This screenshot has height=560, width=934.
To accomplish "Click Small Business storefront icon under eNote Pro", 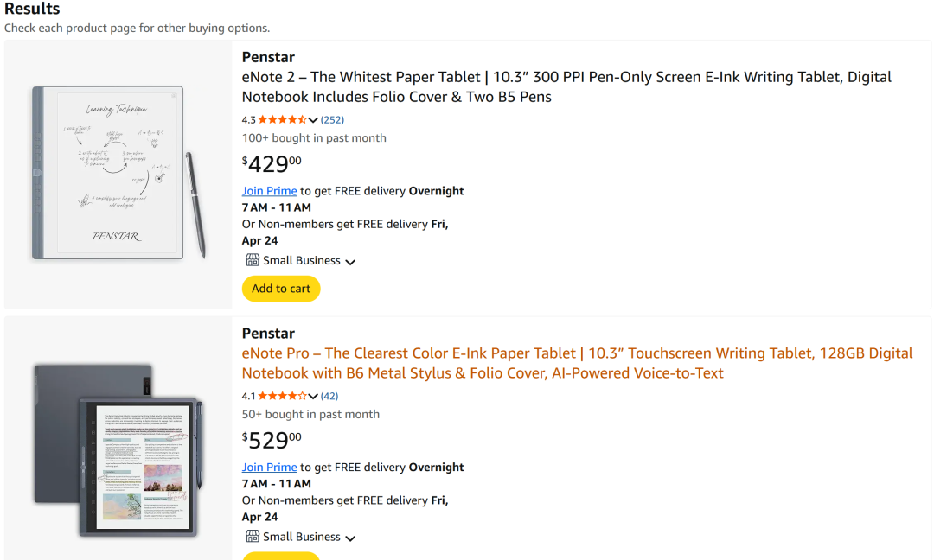I will (253, 537).
